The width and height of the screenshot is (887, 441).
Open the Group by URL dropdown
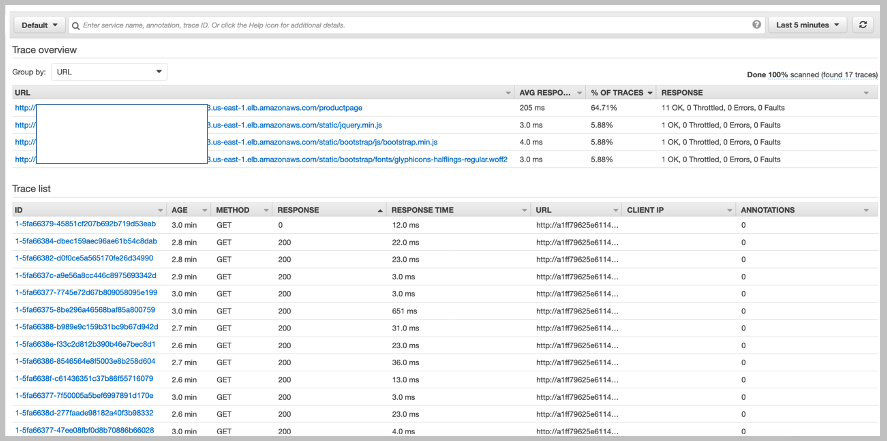[x=109, y=72]
